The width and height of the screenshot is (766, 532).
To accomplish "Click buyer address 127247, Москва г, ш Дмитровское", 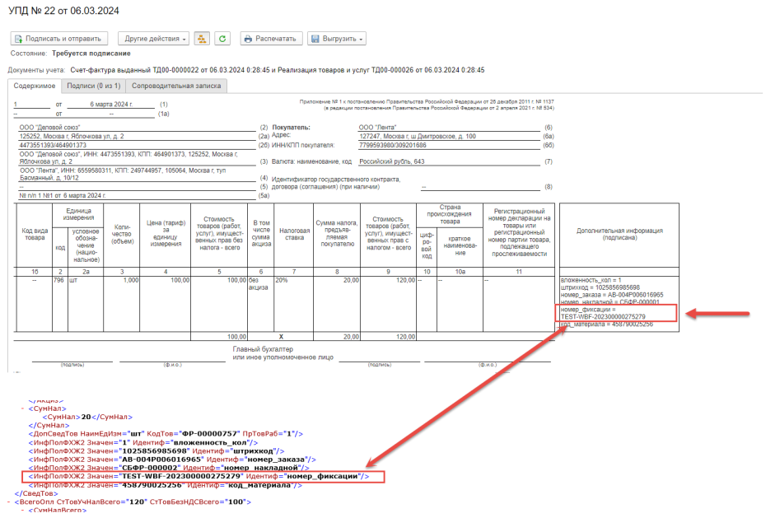I will pos(418,137).
